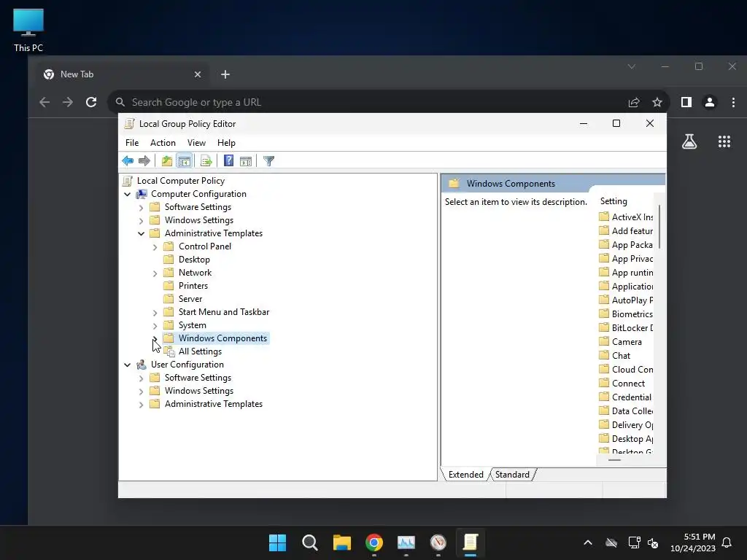Click the Export List toolbar icon
Viewport: 747px width, 560px height.
coord(206,161)
